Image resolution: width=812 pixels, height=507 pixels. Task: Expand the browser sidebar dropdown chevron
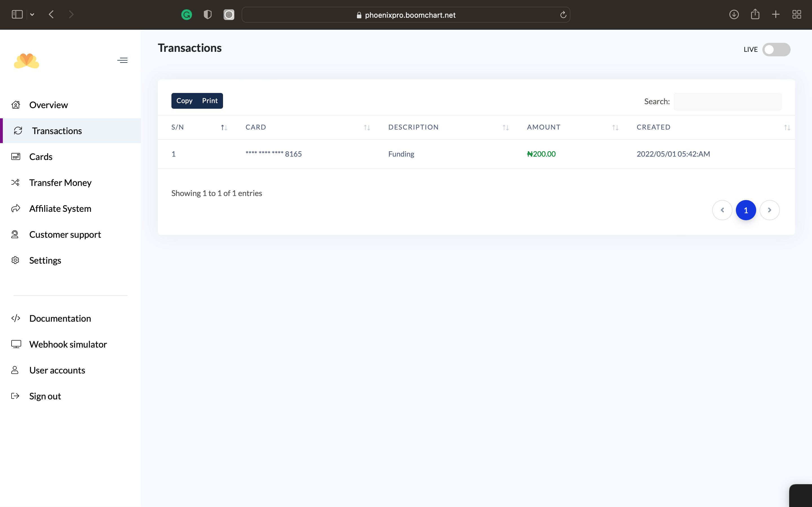[x=32, y=15]
